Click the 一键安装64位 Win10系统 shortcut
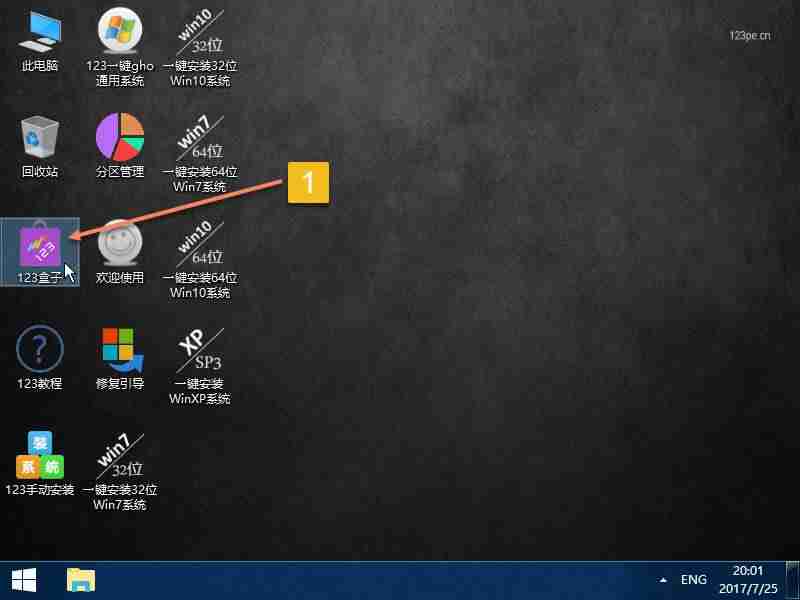This screenshot has width=800, height=600. tap(200, 259)
